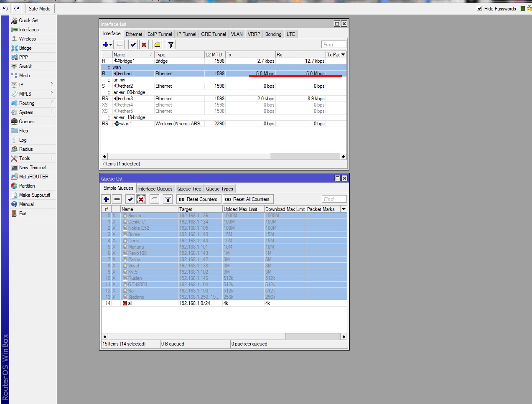532x404 pixels.
Task: Open column dropdown in Queue List header
Action: (344, 209)
